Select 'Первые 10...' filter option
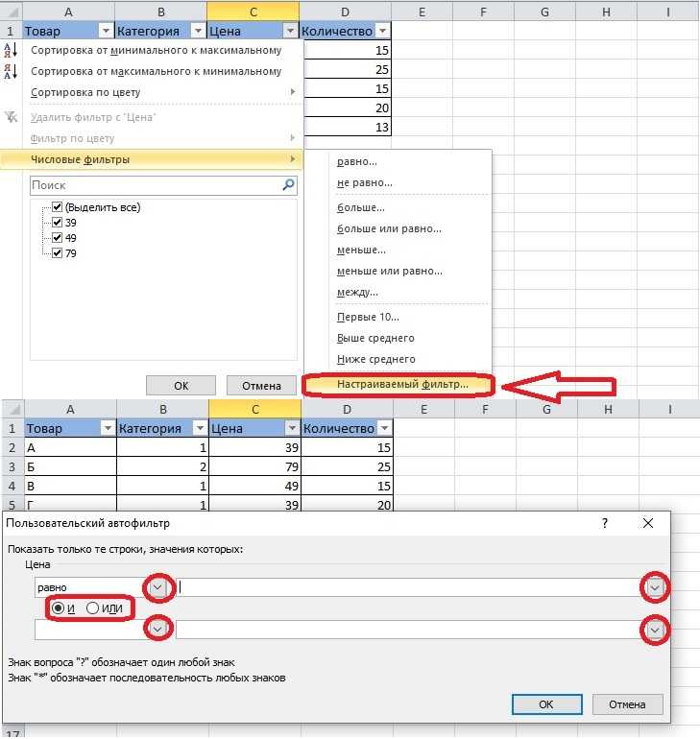Image resolution: width=700 pixels, height=739 pixels. pos(368,317)
